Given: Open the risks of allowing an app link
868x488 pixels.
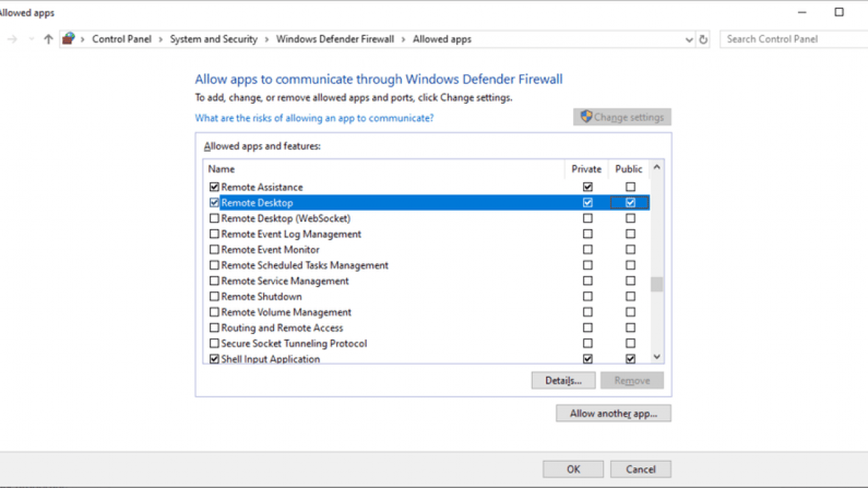Looking at the screenshot, I should (x=314, y=118).
